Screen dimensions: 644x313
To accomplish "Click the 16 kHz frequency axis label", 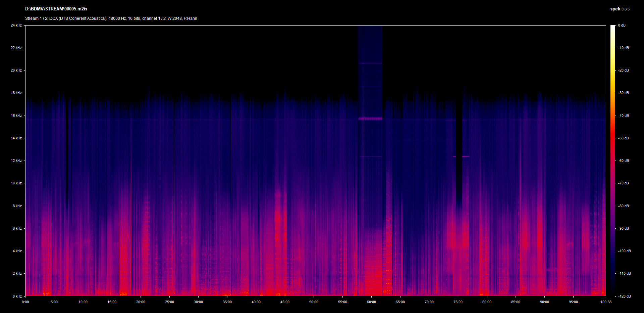I will click(16, 116).
